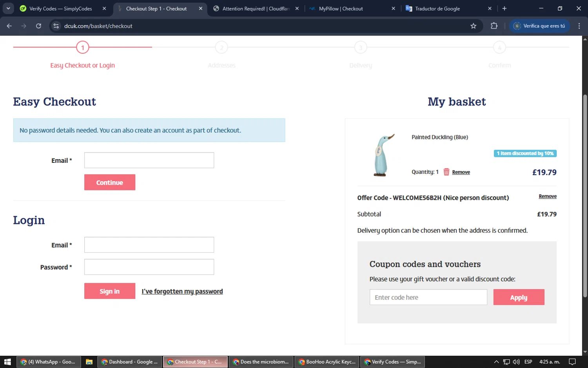Switch ESP keyboard language indicator
This screenshot has width=588, height=368.
[528, 362]
